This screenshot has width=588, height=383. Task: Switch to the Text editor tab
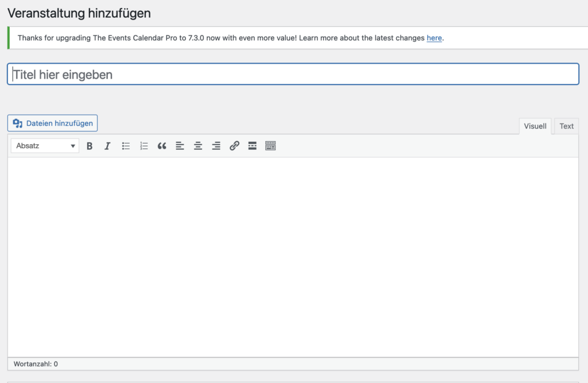566,126
